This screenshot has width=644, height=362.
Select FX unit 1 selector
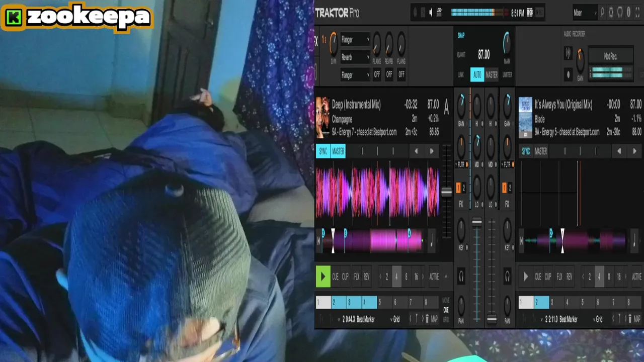point(324,40)
